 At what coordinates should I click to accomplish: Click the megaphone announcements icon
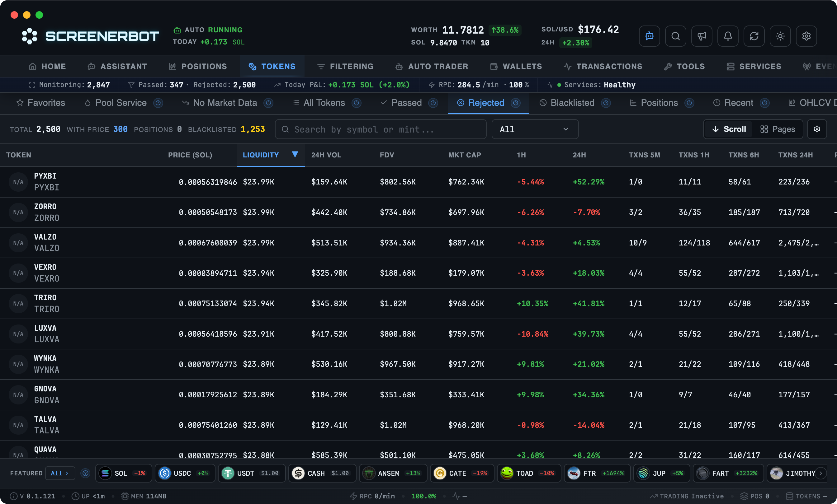click(702, 36)
